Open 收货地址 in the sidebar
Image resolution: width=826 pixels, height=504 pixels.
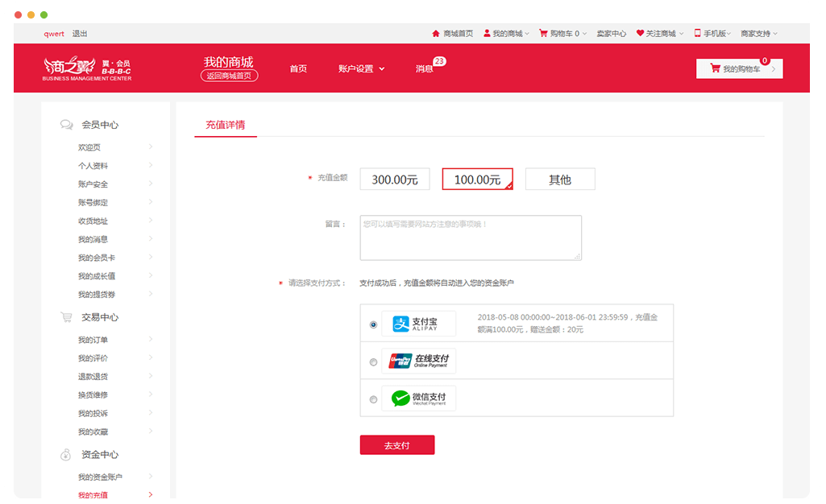(x=93, y=221)
